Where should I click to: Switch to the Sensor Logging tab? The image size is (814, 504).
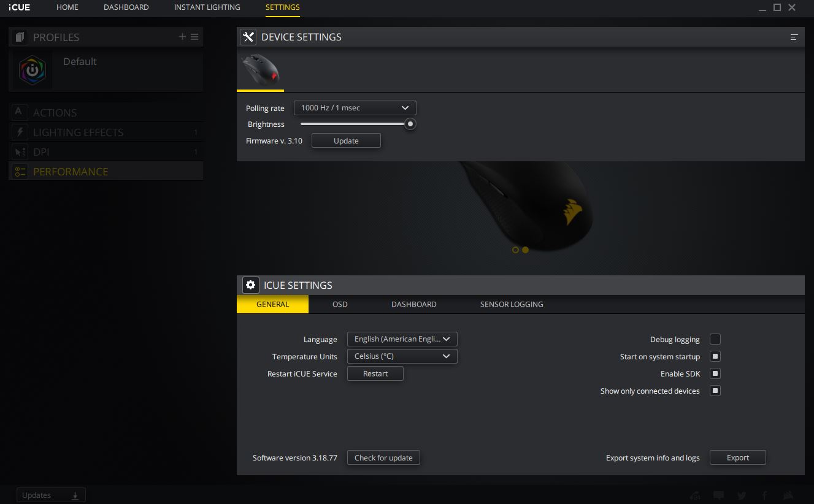tap(511, 304)
